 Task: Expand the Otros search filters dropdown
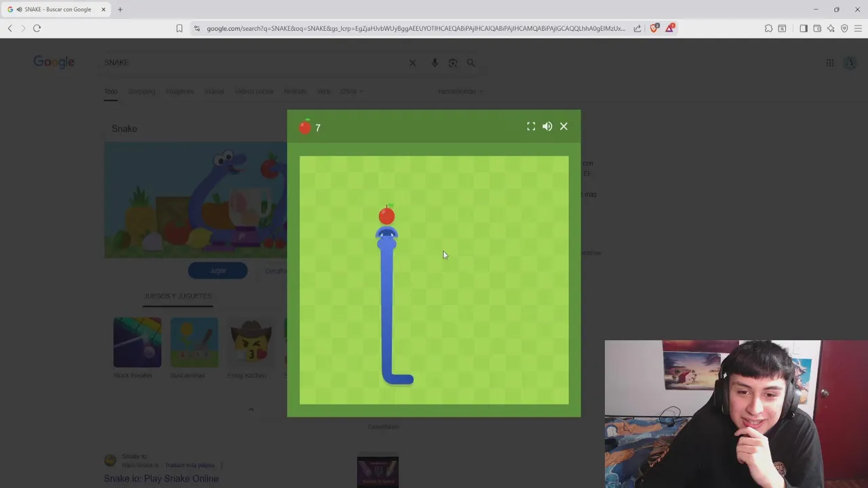tap(351, 91)
